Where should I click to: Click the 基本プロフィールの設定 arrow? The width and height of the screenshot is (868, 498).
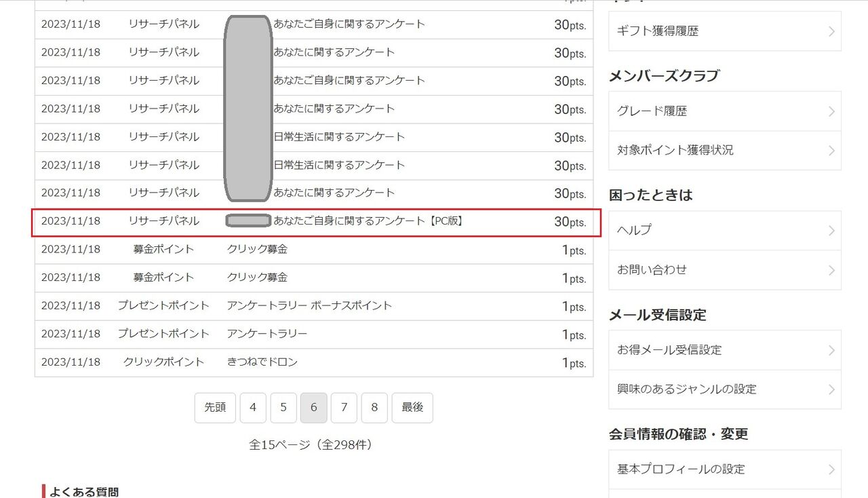(x=831, y=470)
